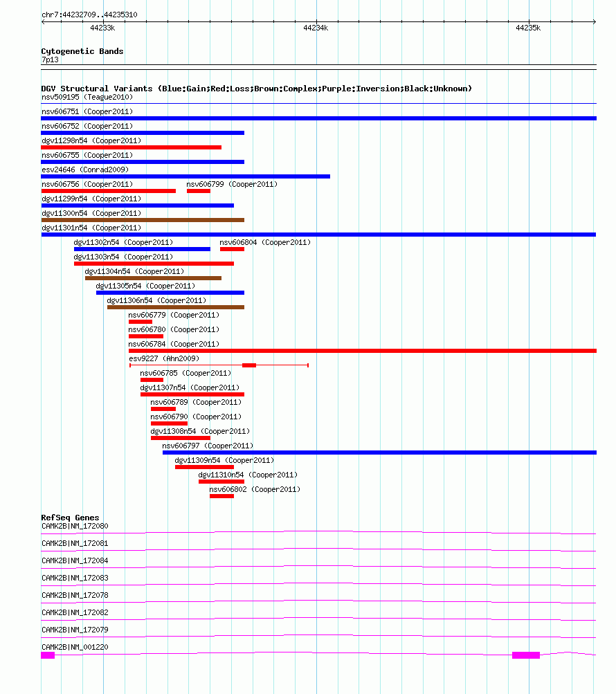Screen dimensions: 616x694
Task: Click dgv11307n54 (Cooper2011) label
Action: pyautogui.click(x=190, y=387)
